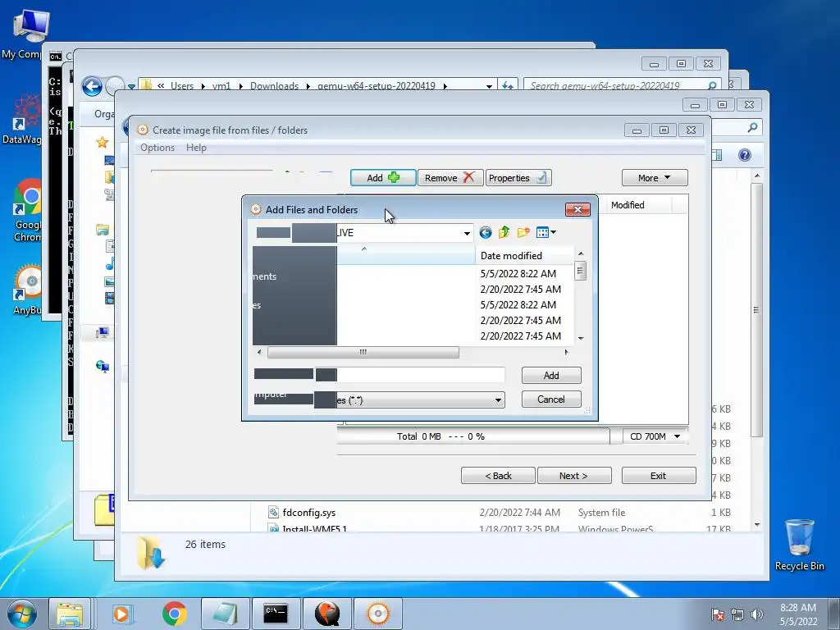The image size is (840, 630).
Task: Expand the Explorer address bar history dropdown
Action: click(x=489, y=85)
